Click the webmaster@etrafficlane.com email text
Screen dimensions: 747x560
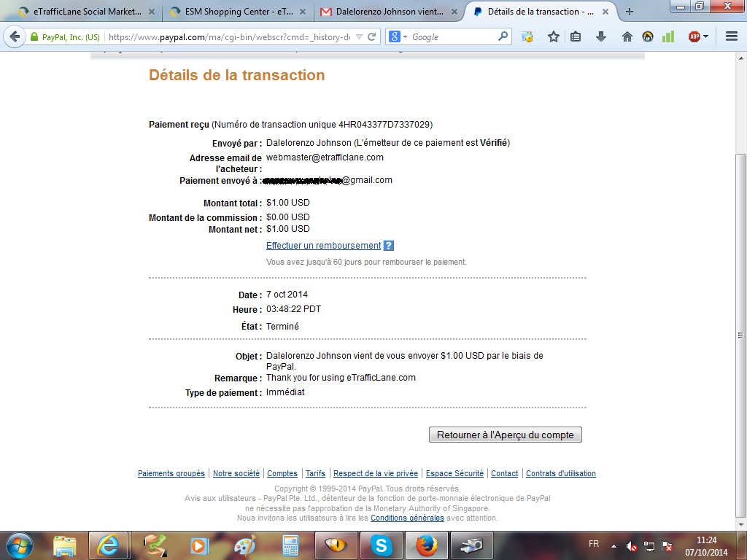325,157
